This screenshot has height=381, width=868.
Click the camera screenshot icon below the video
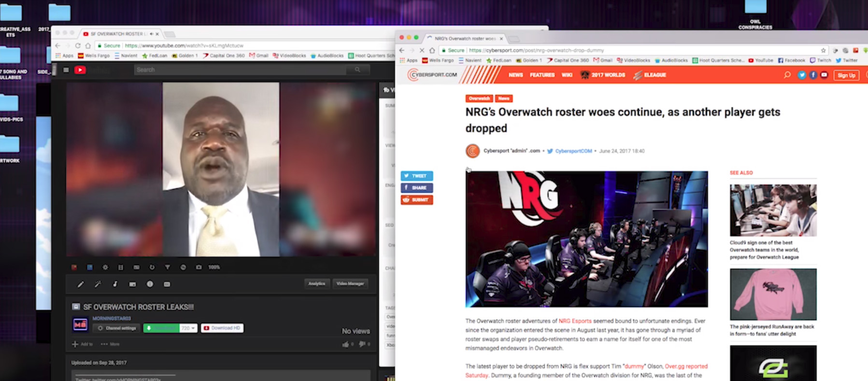(199, 267)
